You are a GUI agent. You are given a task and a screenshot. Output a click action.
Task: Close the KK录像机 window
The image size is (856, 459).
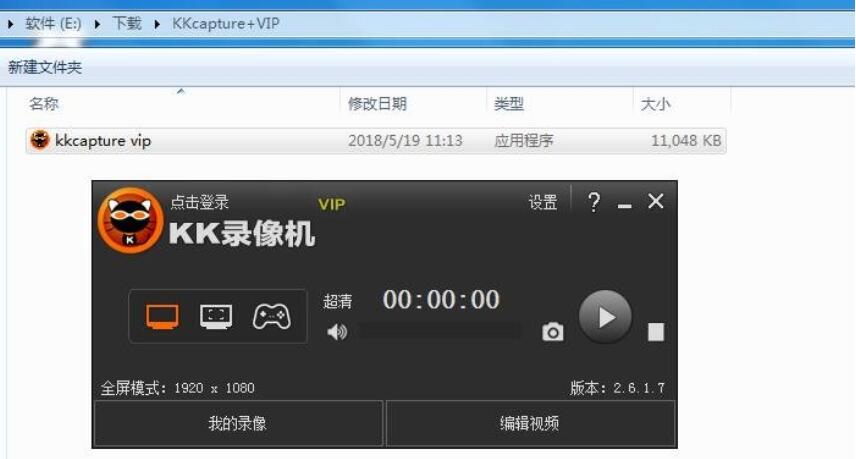click(x=656, y=201)
